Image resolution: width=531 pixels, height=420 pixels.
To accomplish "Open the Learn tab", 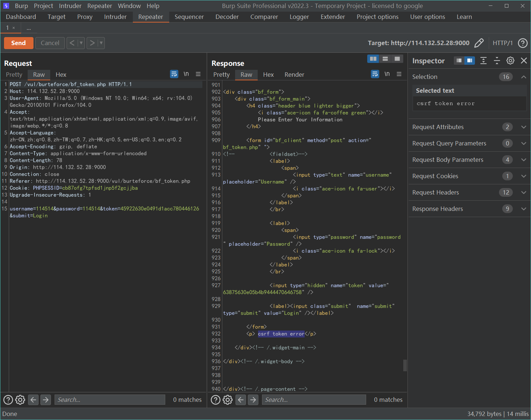I will pos(464,17).
